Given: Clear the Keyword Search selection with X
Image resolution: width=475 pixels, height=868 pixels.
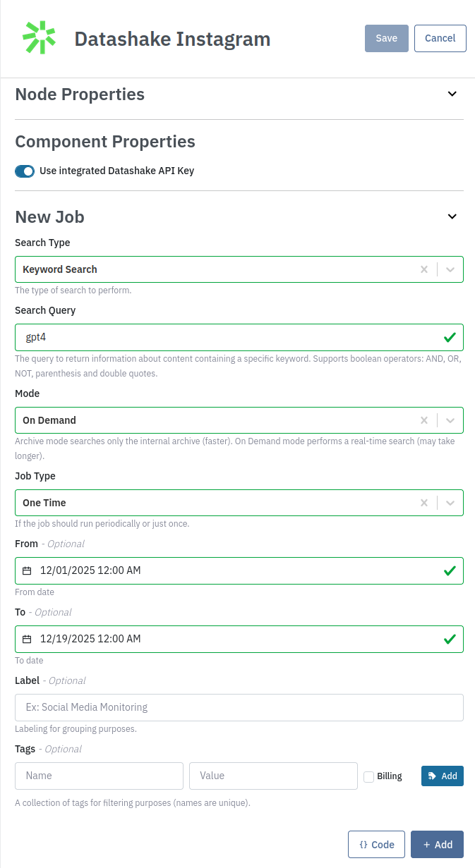Looking at the screenshot, I should (424, 269).
